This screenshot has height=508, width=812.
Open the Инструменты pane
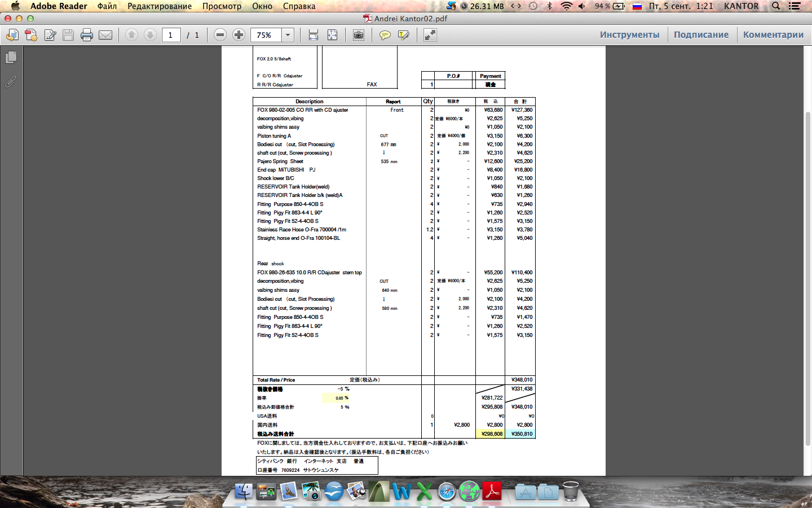[629, 34]
